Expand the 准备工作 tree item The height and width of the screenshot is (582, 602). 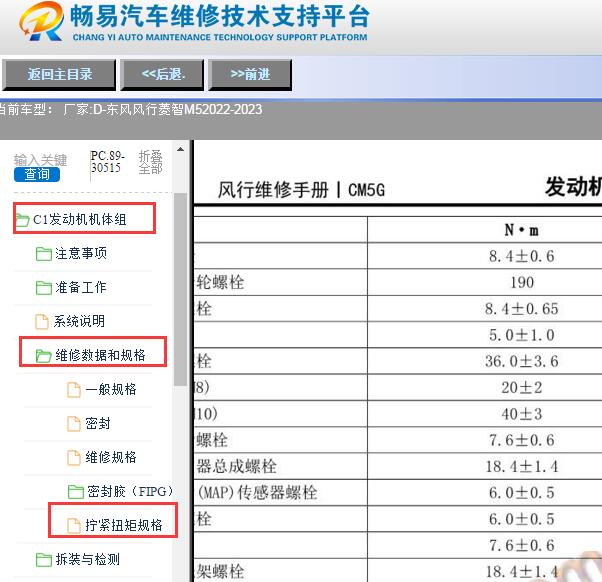[81, 287]
